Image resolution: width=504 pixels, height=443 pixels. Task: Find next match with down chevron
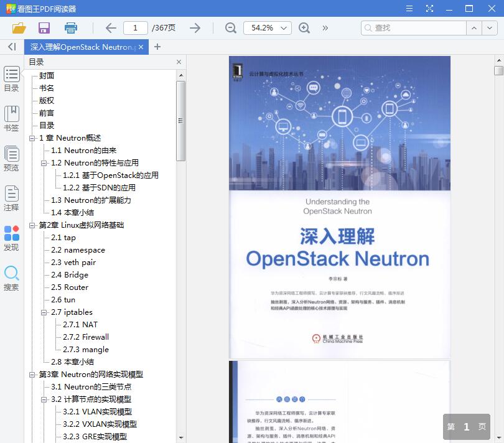point(489,28)
